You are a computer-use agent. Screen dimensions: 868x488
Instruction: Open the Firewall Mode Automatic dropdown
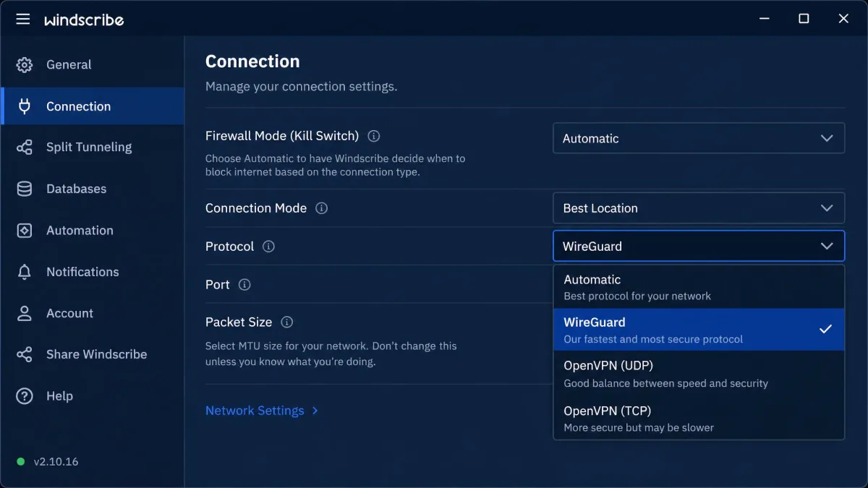(699, 138)
